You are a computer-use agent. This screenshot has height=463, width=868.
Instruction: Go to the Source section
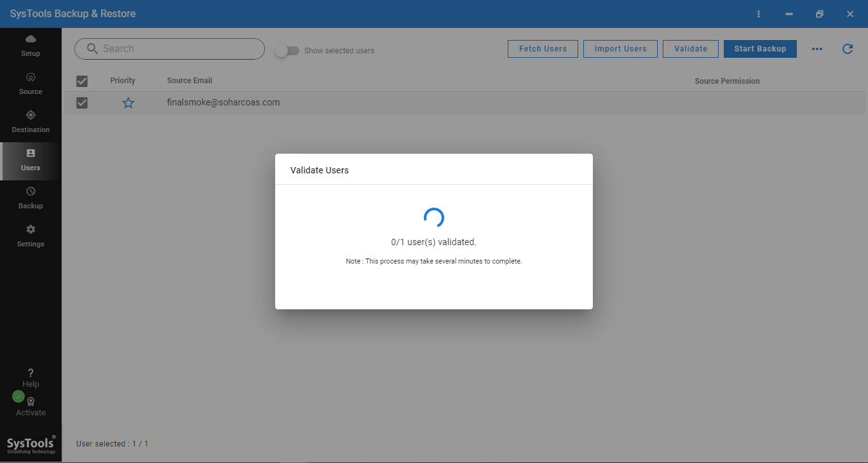(31, 77)
